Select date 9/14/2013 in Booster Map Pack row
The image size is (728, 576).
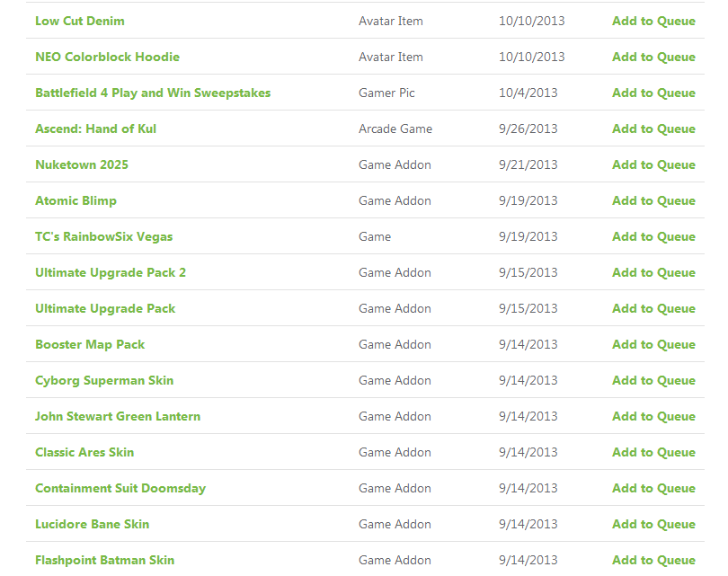point(528,344)
